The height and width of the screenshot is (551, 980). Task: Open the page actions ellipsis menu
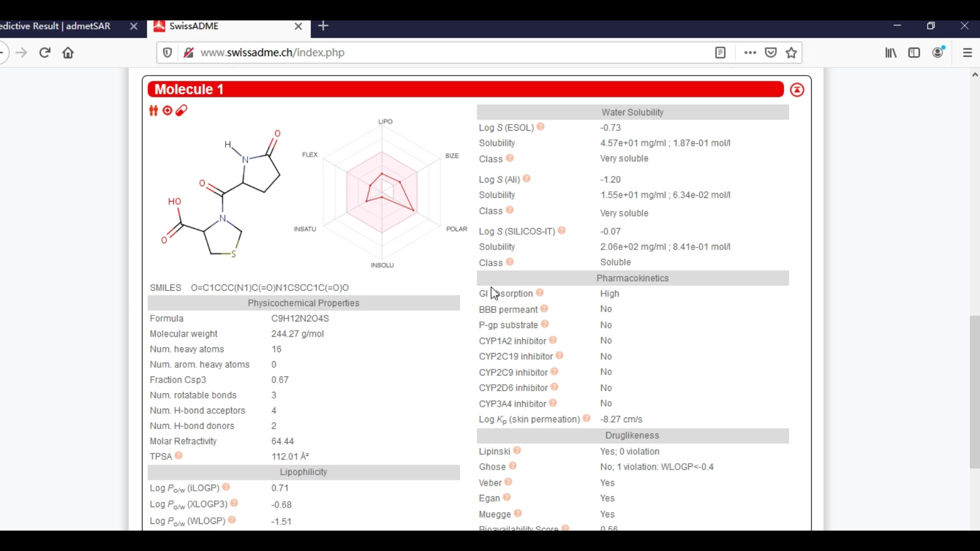click(x=749, y=53)
